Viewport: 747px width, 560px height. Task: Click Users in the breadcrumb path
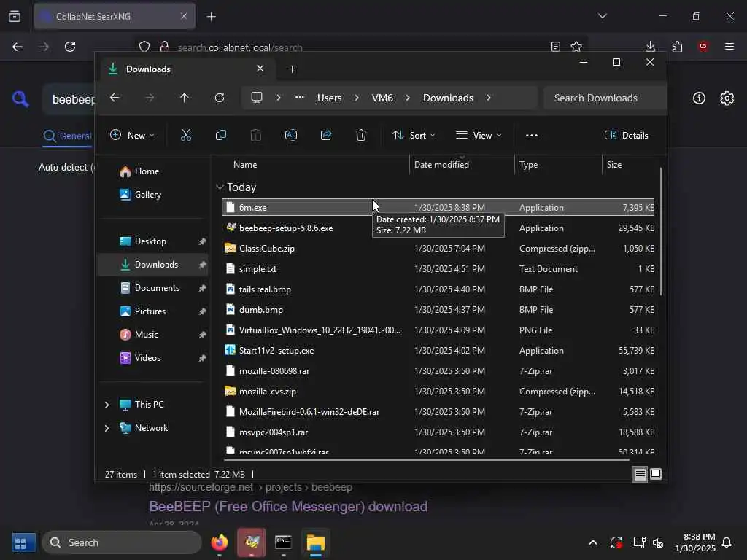[x=330, y=98]
